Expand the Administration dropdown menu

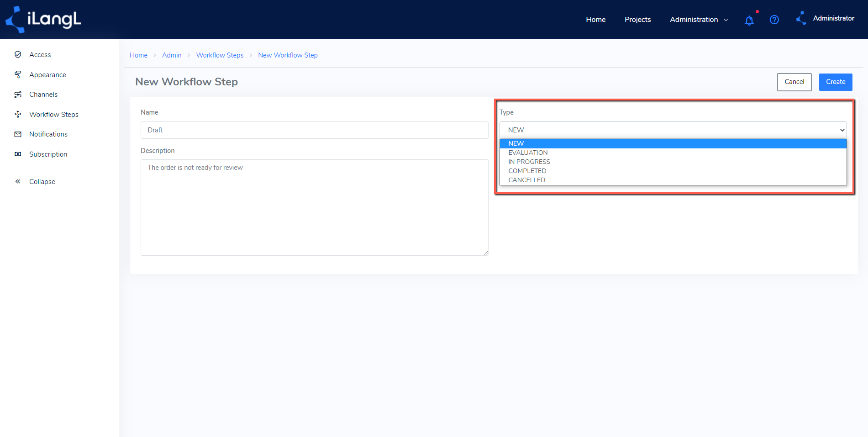coord(699,20)
